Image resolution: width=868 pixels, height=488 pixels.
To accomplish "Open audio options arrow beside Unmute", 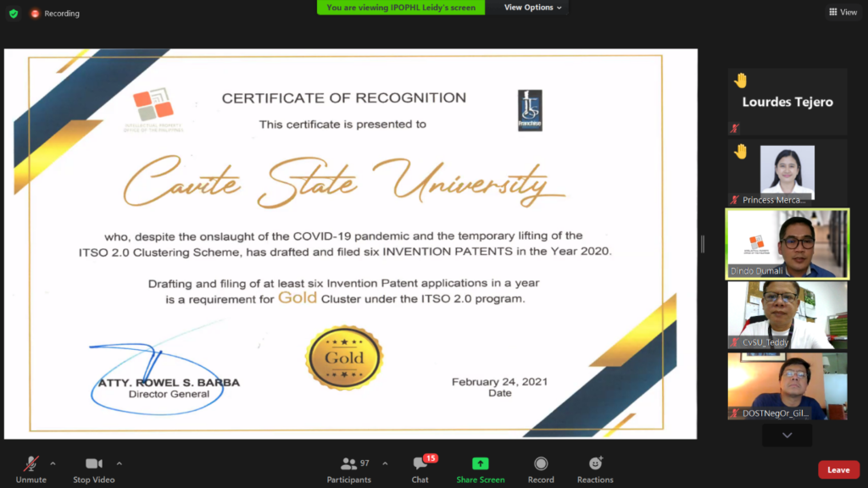I will tap(53, 463).
